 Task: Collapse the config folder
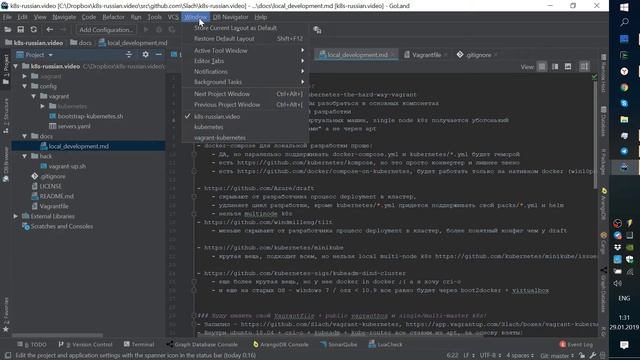pos(24,86)
